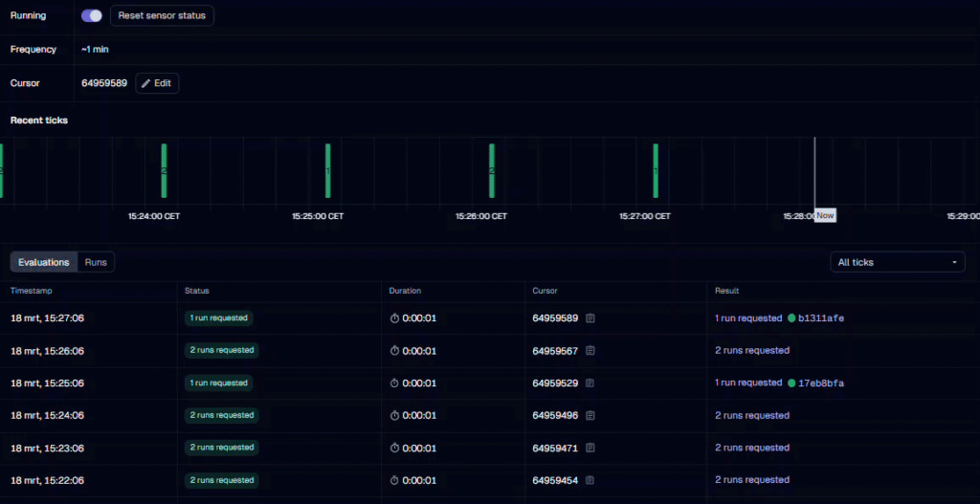Image resolution: width=980 pixels, height=504 pixels.
Task: Open the All ticks filter dropdown
Action: click(x=898, y=262)
